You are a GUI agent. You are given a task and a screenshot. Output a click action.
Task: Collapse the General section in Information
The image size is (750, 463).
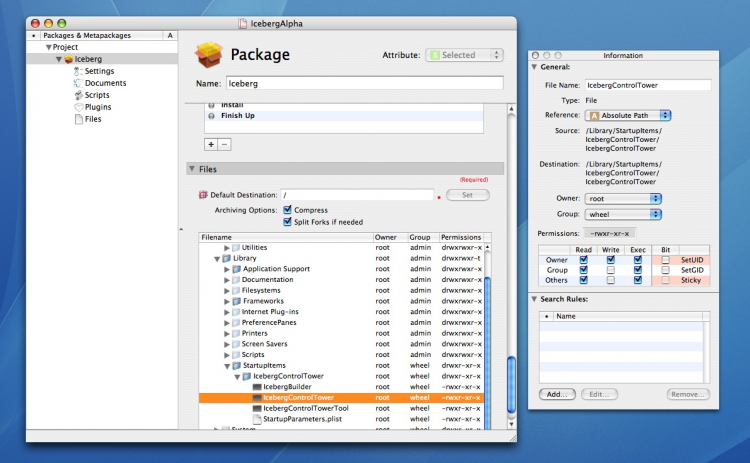pos(534,67)
